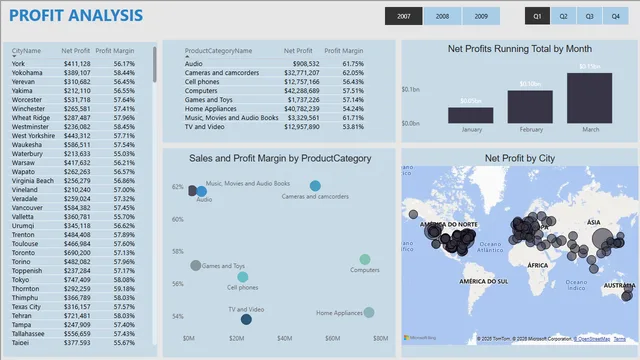This screenshot has height=360, width=640.
Task: Select Home Appliances table row
Action: click(x=274, y=109)
